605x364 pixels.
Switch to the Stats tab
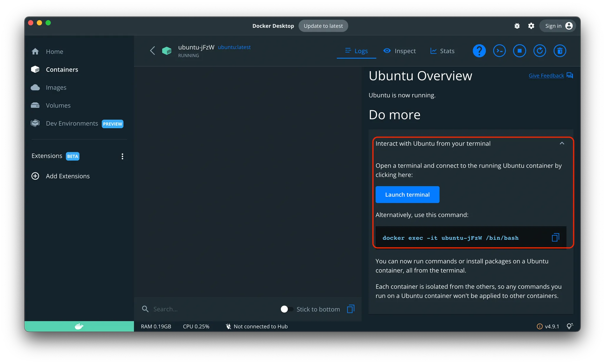click(442, 51)
